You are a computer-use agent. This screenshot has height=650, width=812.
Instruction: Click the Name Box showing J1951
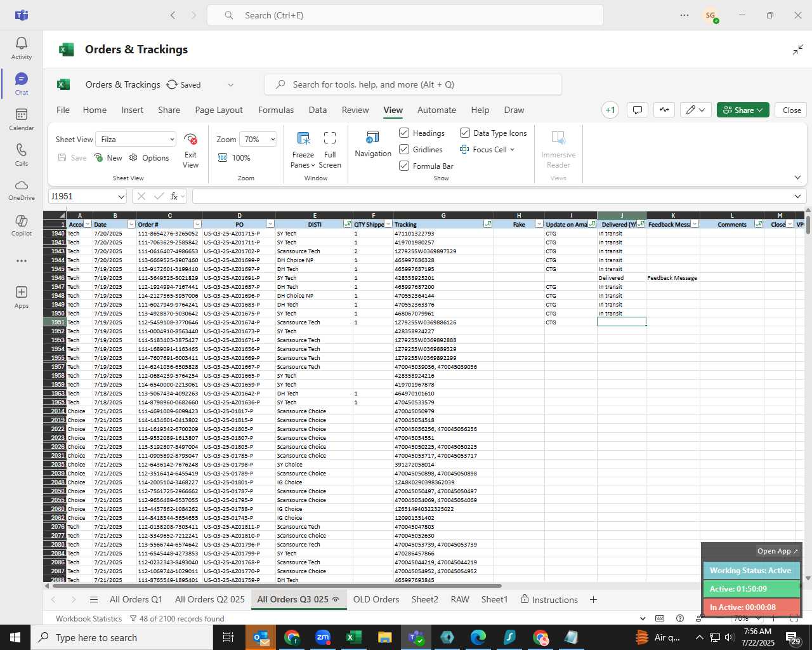87,196
